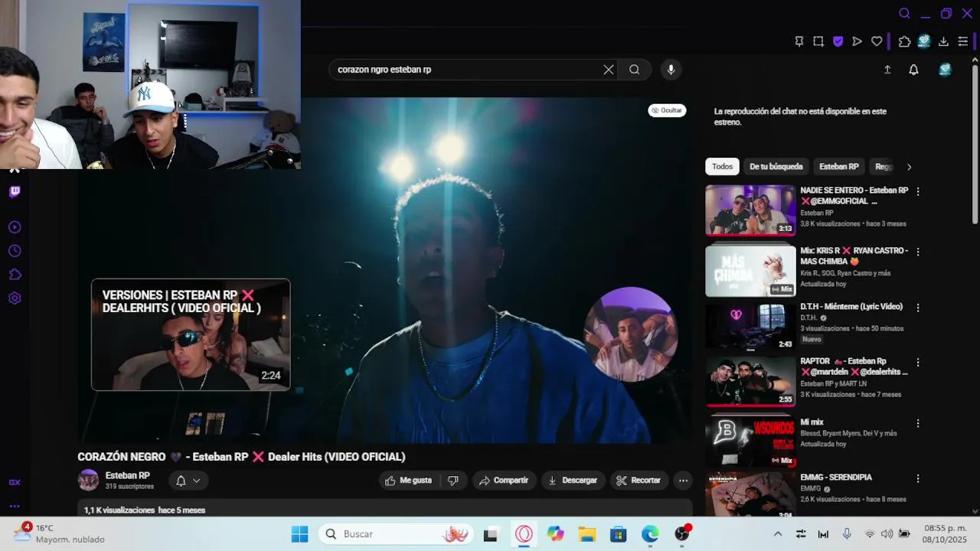Open Microsoft Edge from the taskbar
Viewport: 980px width, 551px height.
(x=649, y=534)
